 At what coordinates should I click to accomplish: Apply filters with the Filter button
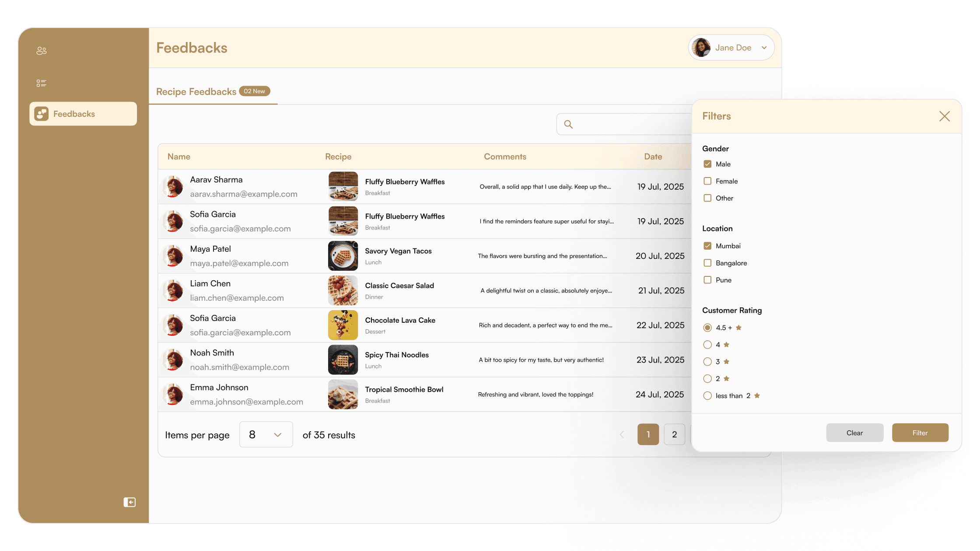coord(920,432)
